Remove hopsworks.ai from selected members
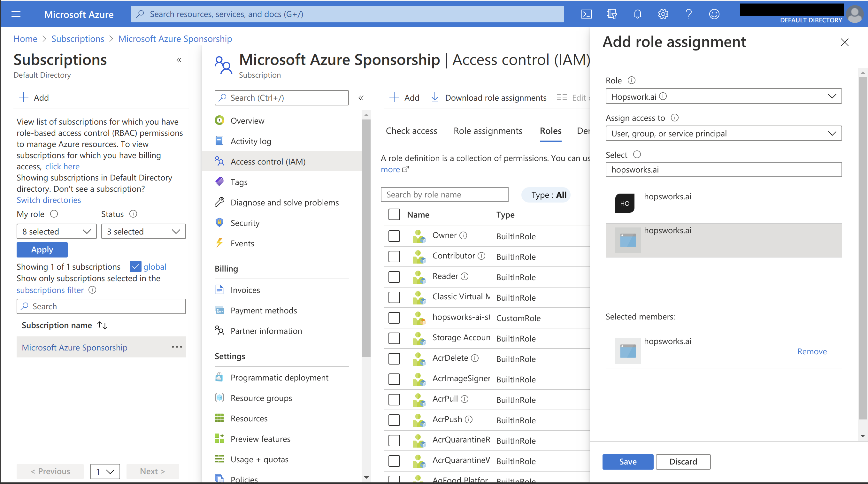This screenshot has height=484, width=868. pyautogui.click(x=811, y=351)
